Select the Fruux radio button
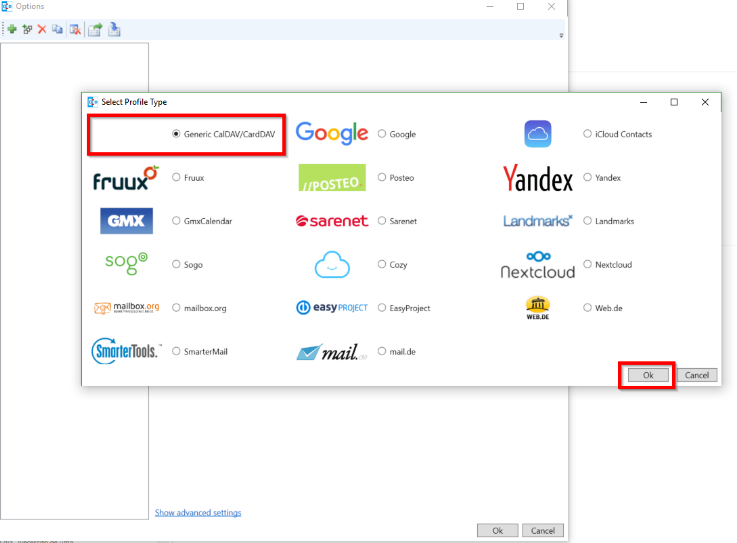This screenshot has height=543, width=737. pyautogui.click(x=176, y=177)
